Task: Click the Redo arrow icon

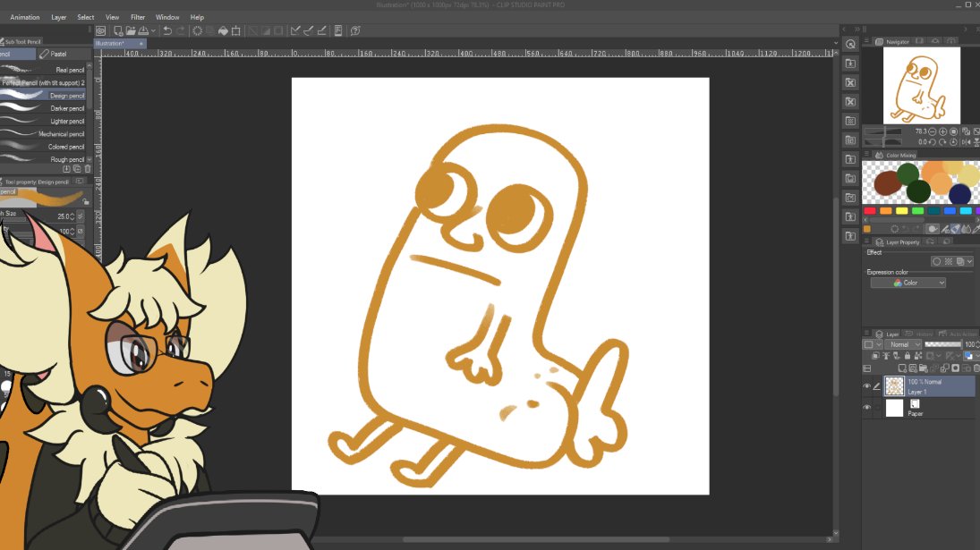Action: 181,30
